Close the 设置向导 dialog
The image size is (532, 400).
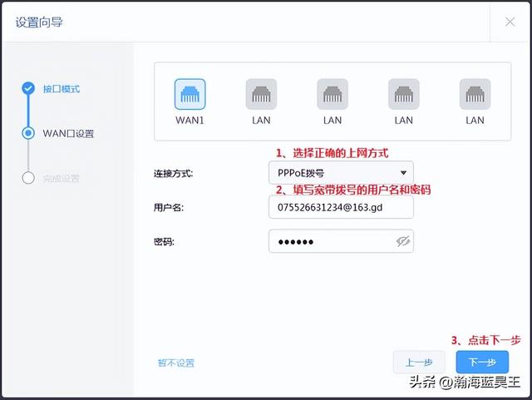click(x=510, y=22)
